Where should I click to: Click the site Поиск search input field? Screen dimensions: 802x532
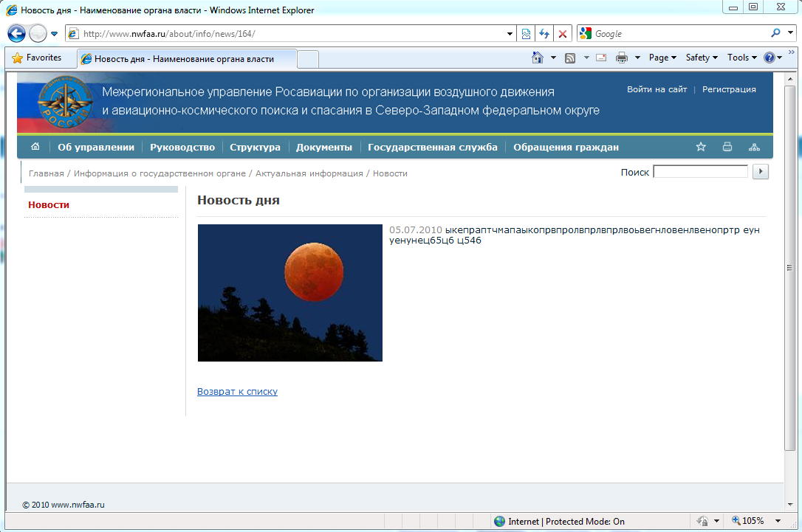700,172
